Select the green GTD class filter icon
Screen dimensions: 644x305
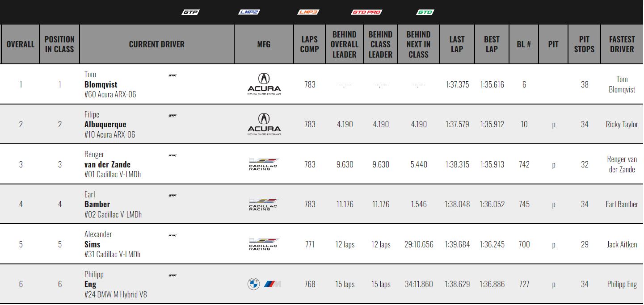pos(425,12)
